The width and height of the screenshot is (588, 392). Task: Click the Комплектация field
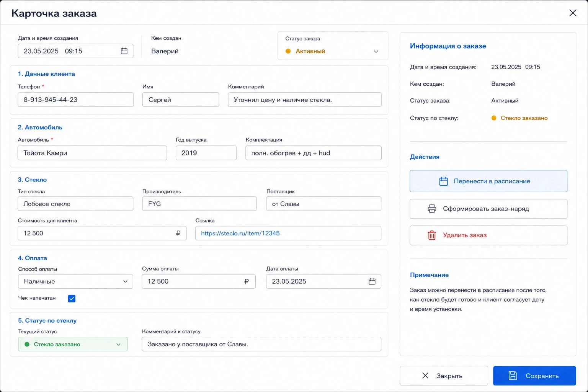314,153
